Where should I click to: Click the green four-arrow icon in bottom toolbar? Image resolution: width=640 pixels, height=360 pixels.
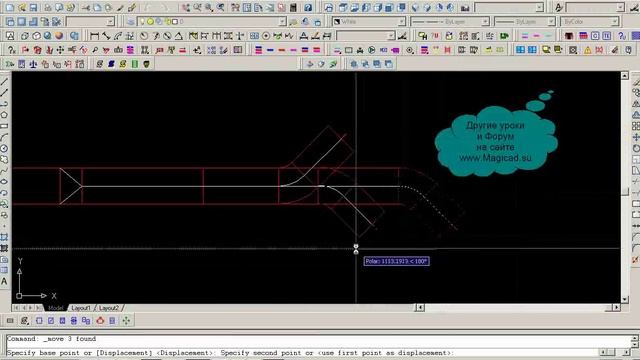126,321
